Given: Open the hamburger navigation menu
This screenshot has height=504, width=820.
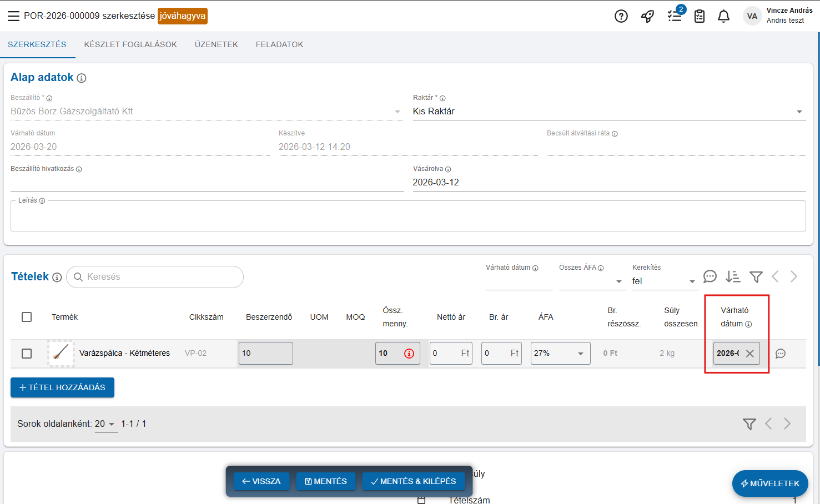Looking at the screenshot, I should coord(13,16).
